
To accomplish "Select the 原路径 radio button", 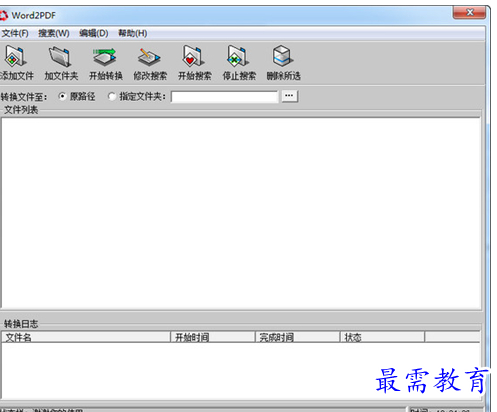I will [x=62, y=97].
